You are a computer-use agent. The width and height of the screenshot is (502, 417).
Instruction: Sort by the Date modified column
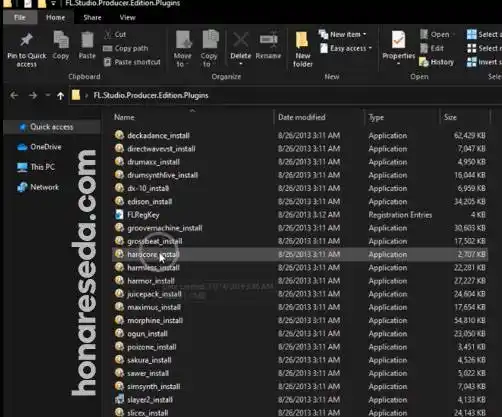(302, 117)
